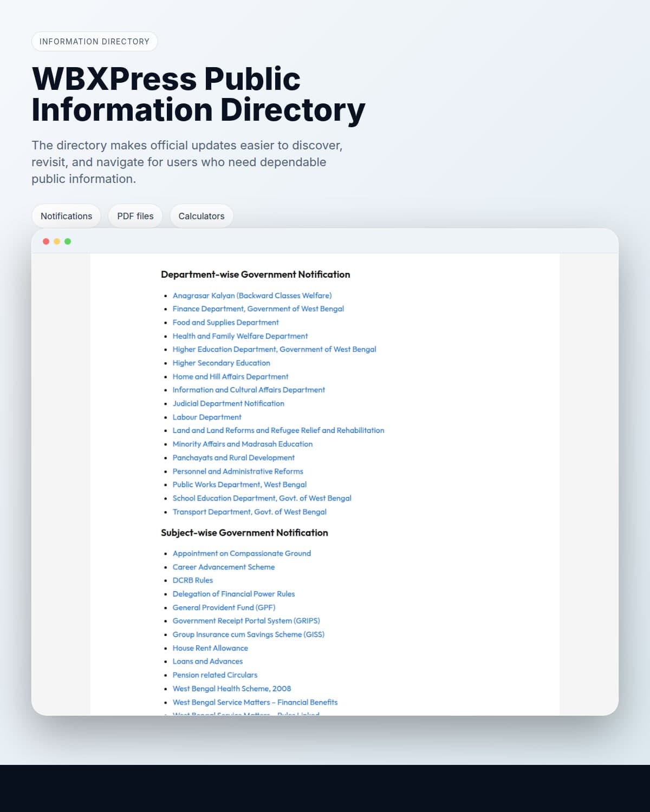Open DCRB Rules link
Screen dimensions: 650x812
[x=192, y=580]
